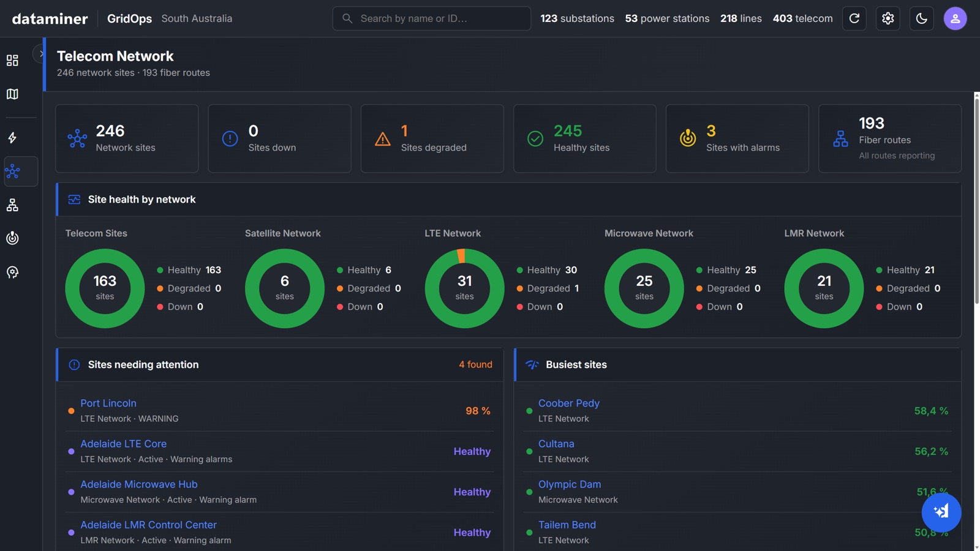Click the Healthy sites checkmark icon

535,138
